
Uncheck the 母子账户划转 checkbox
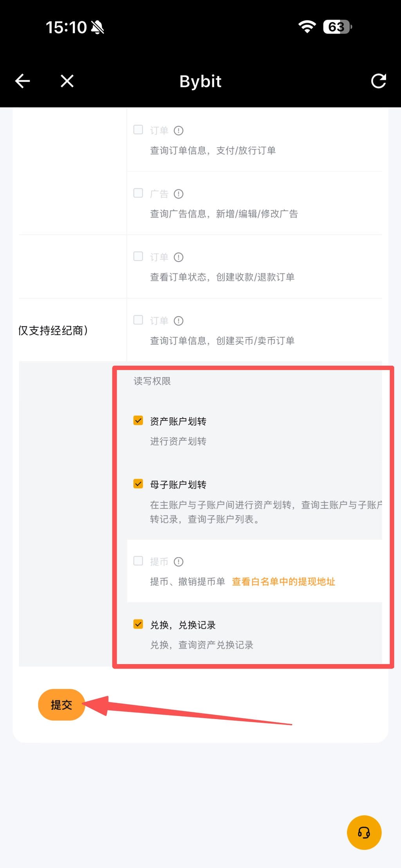point(138,484)
